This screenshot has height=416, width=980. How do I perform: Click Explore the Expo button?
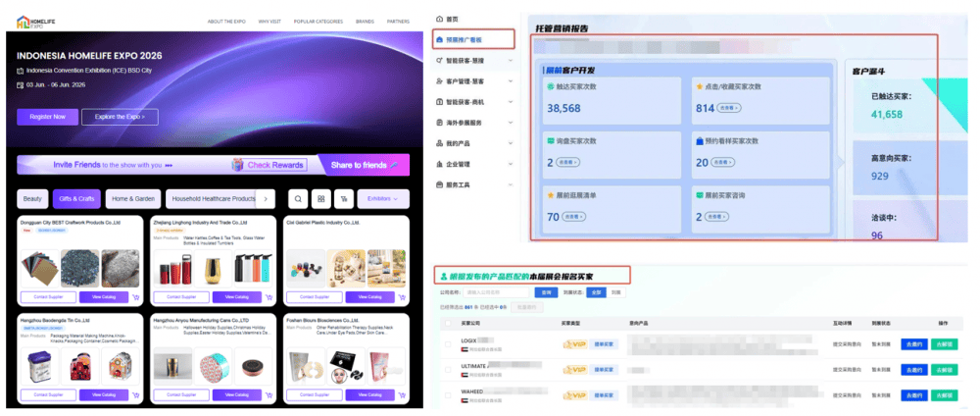pos(120,117)
